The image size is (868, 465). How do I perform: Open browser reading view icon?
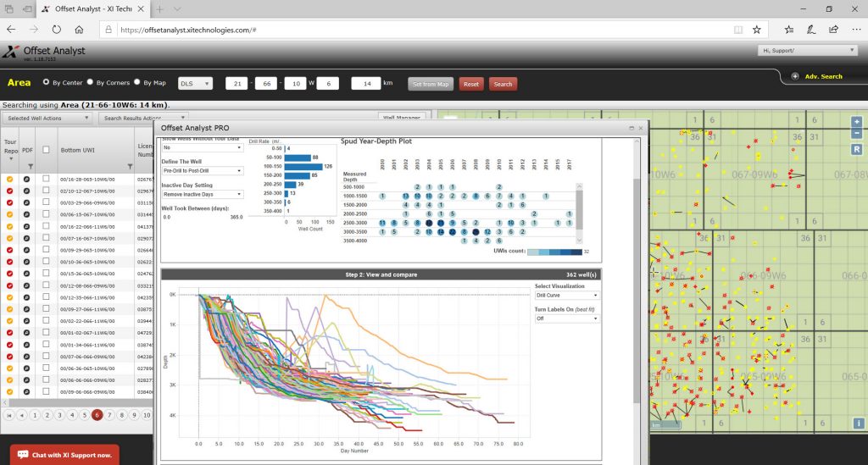click(738, 30)
